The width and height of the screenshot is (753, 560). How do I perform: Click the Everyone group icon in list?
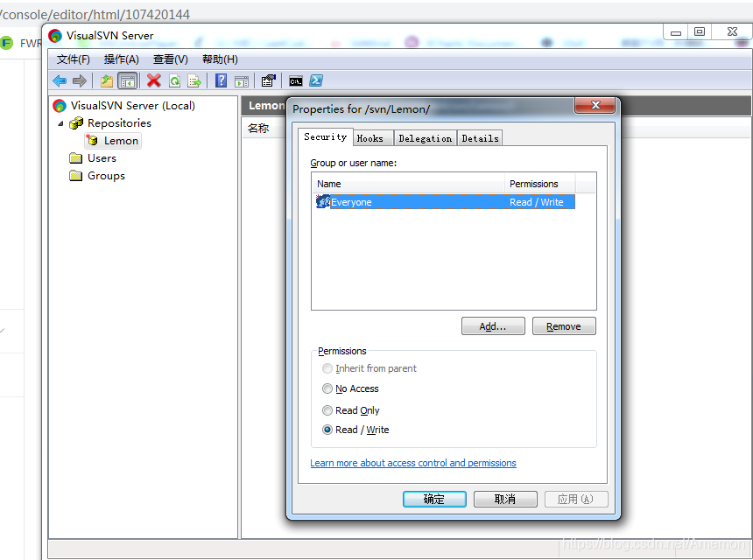323,201
